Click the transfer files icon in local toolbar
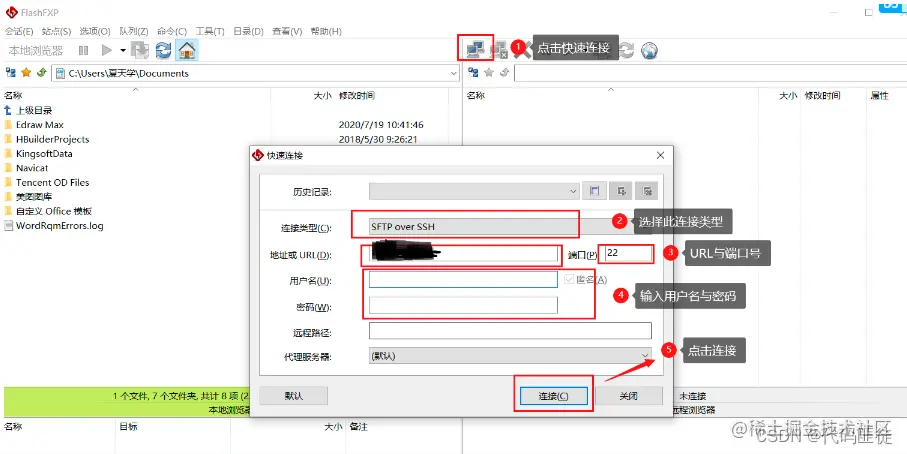The width and height of the screenshot is (907, 454). [139, 50]
